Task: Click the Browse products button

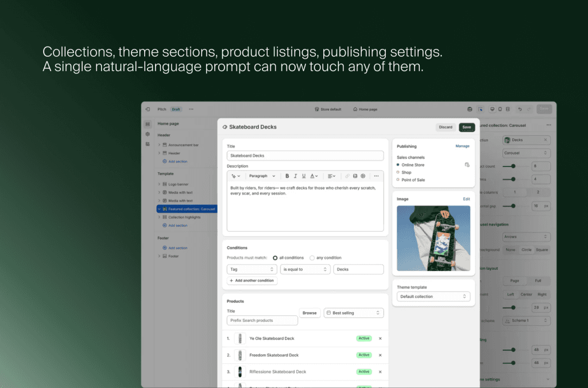Action: (x=310, y=313)
